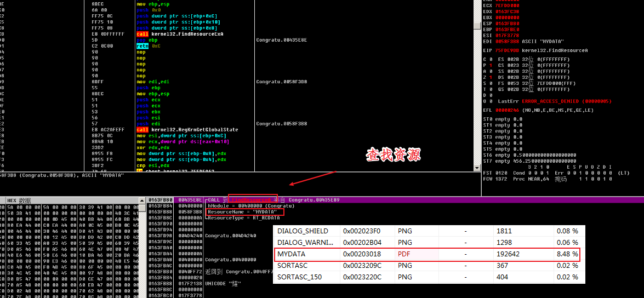Viewport: 644px width, 298px height.
Task: Click the scrollbar thumb beside the disassembly pane
Action: tap(477, 26)
